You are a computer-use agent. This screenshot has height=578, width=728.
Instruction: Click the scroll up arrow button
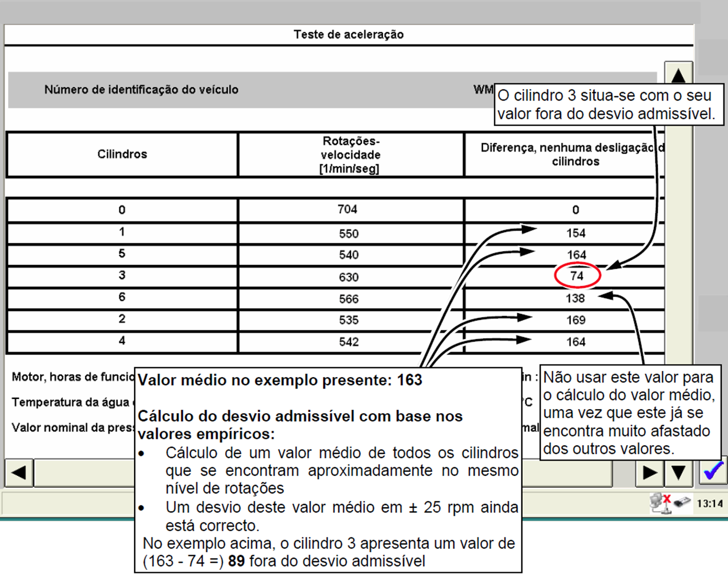tap(678, 75)
